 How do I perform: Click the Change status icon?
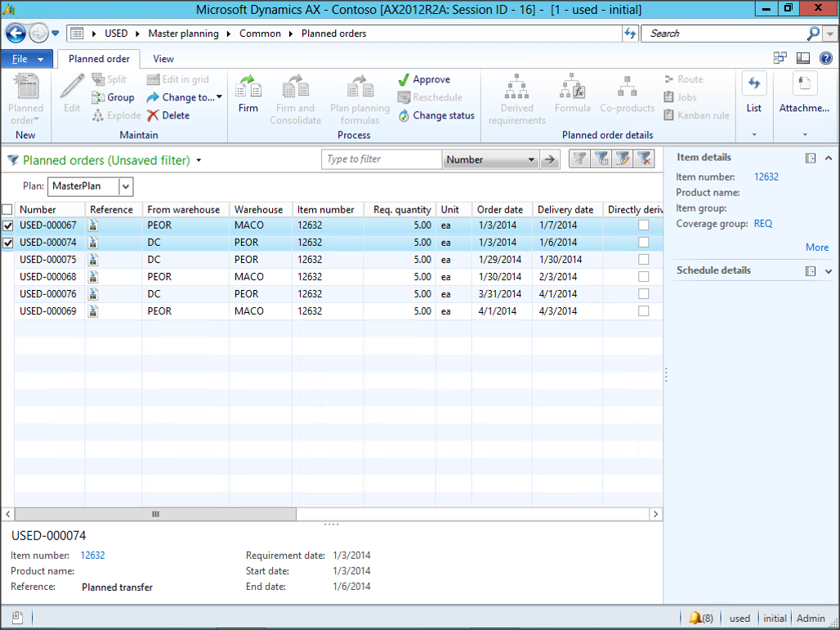(x=404, y=115)
